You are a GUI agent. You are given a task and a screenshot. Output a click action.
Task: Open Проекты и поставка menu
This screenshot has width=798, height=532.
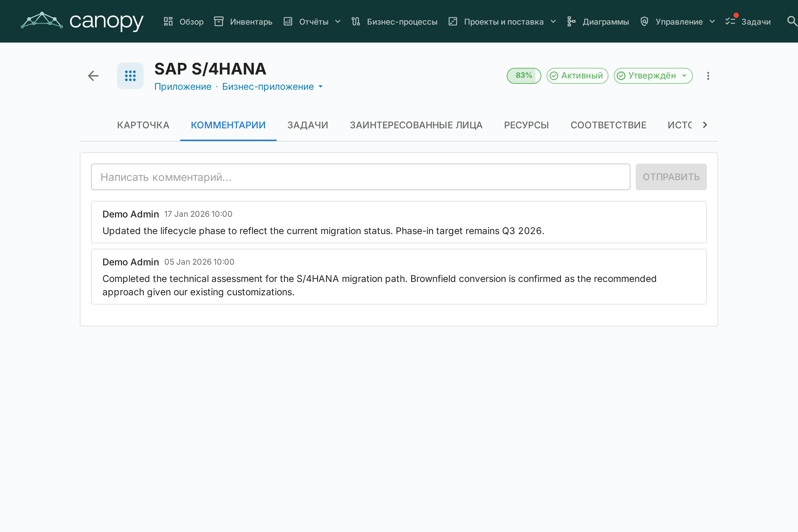(502, 22)
